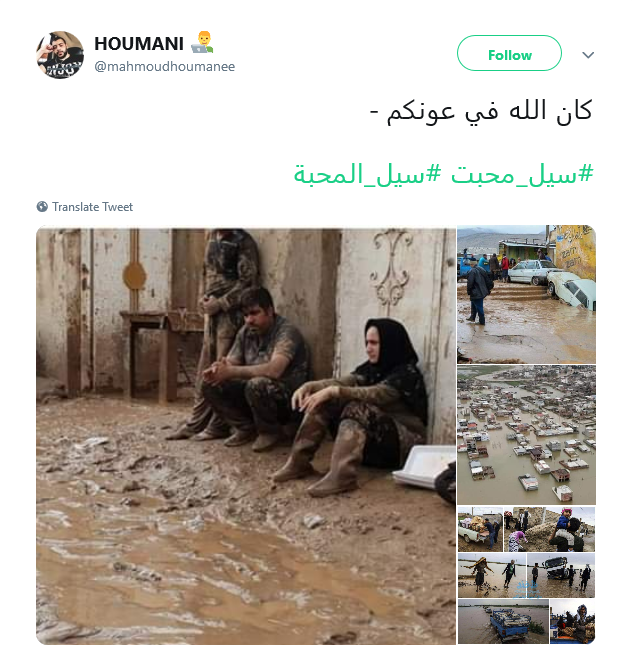This screenshot has width=632, height=653.
Task: Click the Follow button
Action: pyautogui.click(x=509, y=53)
